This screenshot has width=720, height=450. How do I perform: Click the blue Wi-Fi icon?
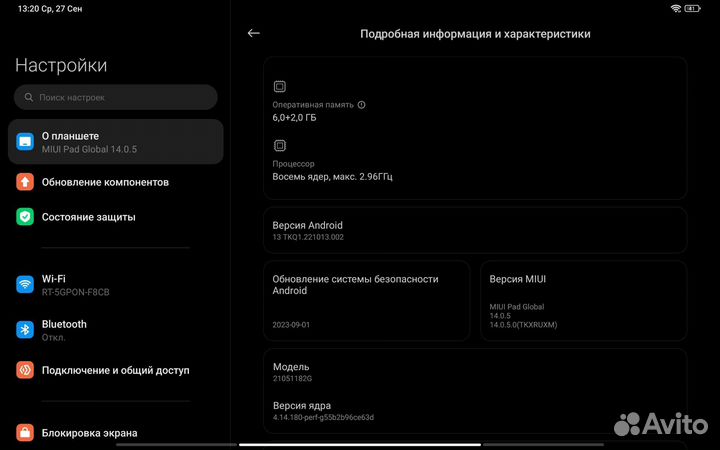click(25, 285)
